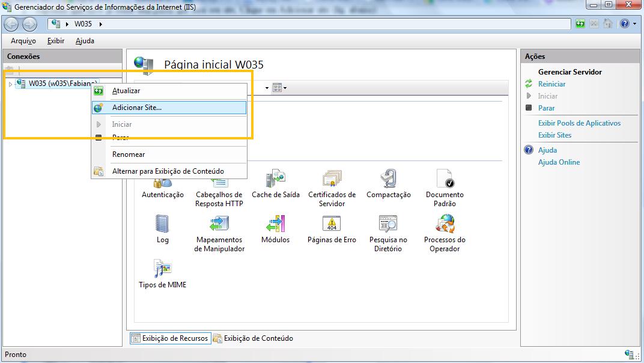Open the grouping dropdown arrow left of view icon
Screen dimensions: 644x363
[x=267, y=88]
